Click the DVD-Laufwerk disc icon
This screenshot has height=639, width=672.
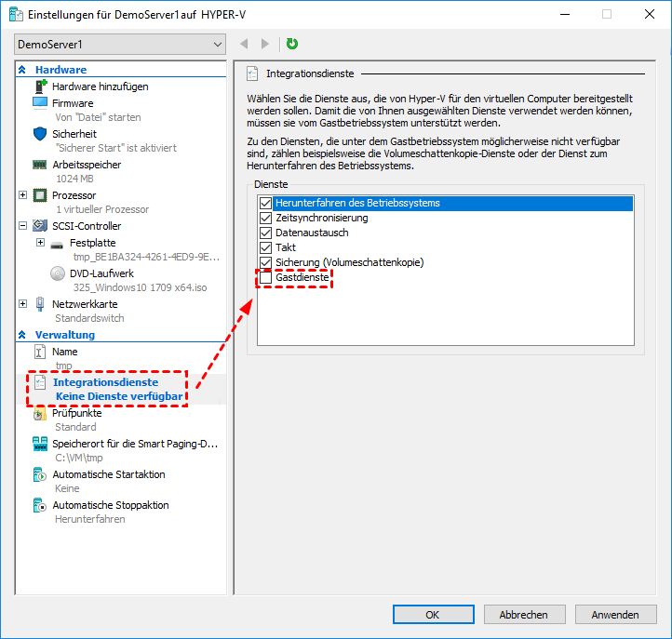[x=58, y=273]
